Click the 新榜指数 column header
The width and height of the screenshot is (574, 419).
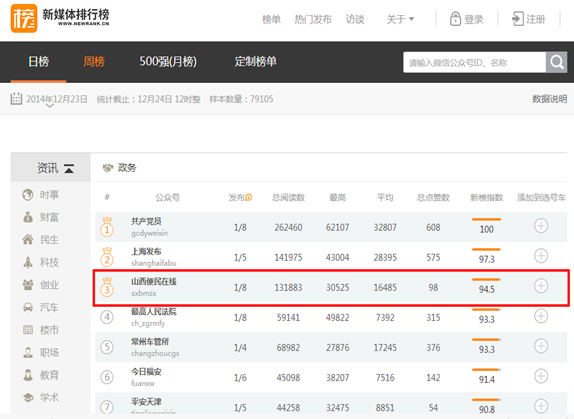[x=487, y=198]
